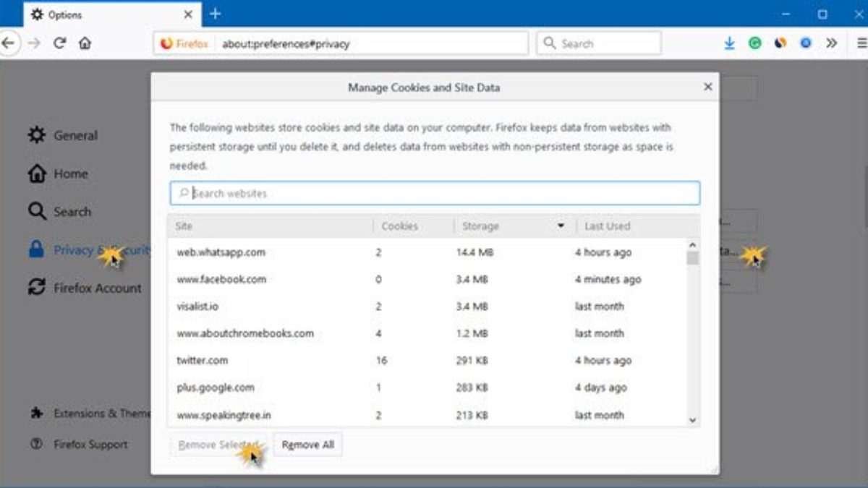Click 14.4 MB storage value for whatsapp

click(x=475, y=252)
